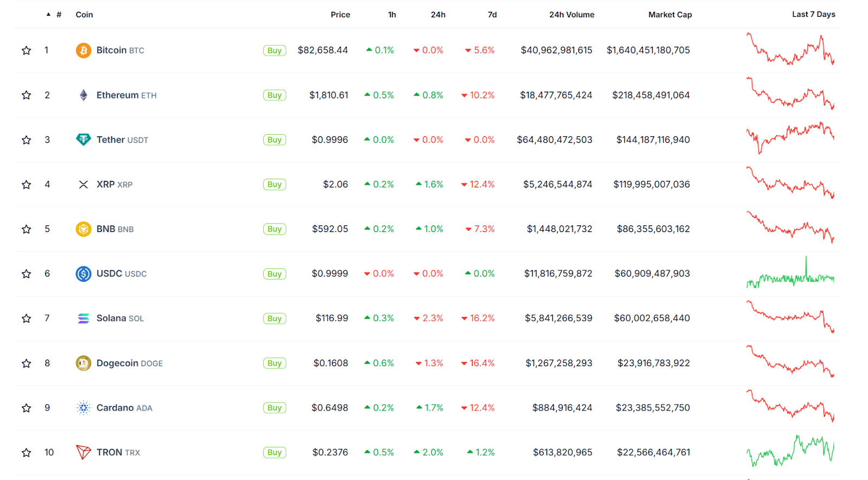Screen dimensions: 868x480
Task: Sort by the Price column header
Action: point(340,15)
